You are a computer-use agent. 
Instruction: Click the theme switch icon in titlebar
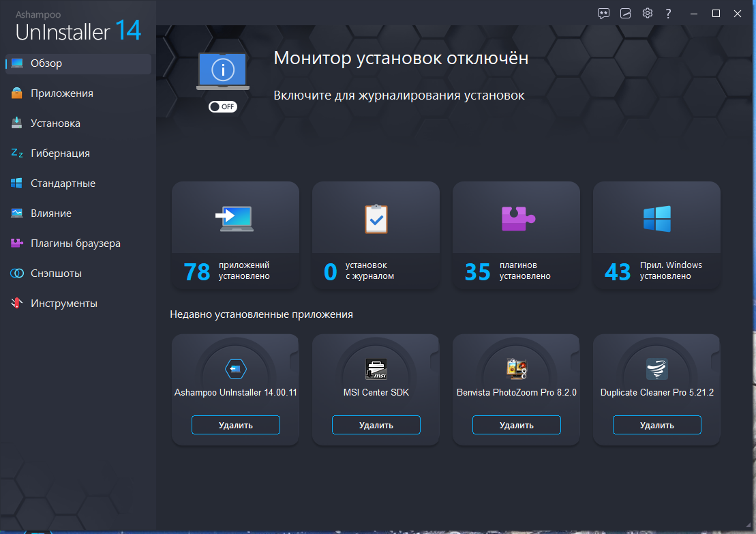click(x=625, y=13)
